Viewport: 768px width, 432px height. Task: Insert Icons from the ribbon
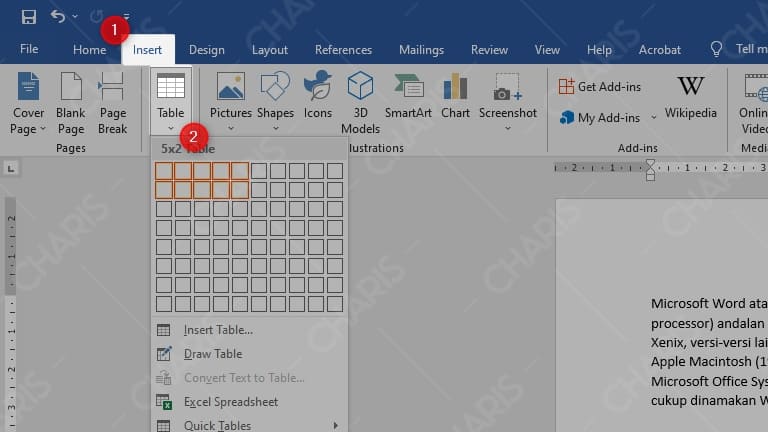(x=317, y=96)
